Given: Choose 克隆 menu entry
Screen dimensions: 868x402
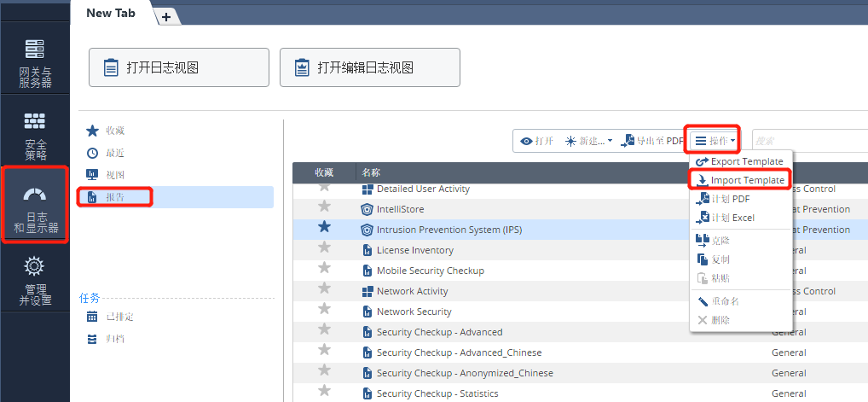Looking at the screenshot, I should tap(741, 241).
